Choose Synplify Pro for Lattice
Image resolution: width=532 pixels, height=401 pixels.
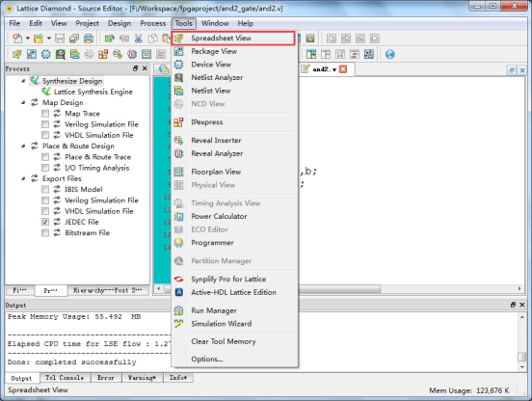(234, 279)
